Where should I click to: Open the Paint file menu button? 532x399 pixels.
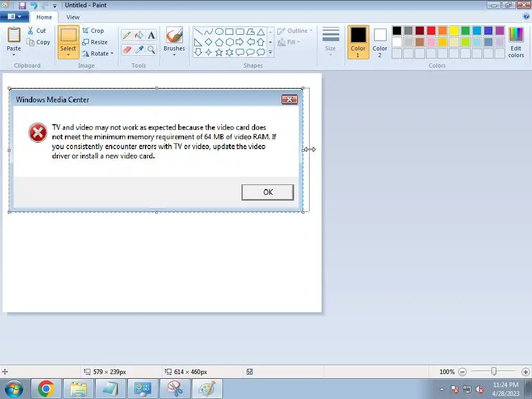coord(14,16)
